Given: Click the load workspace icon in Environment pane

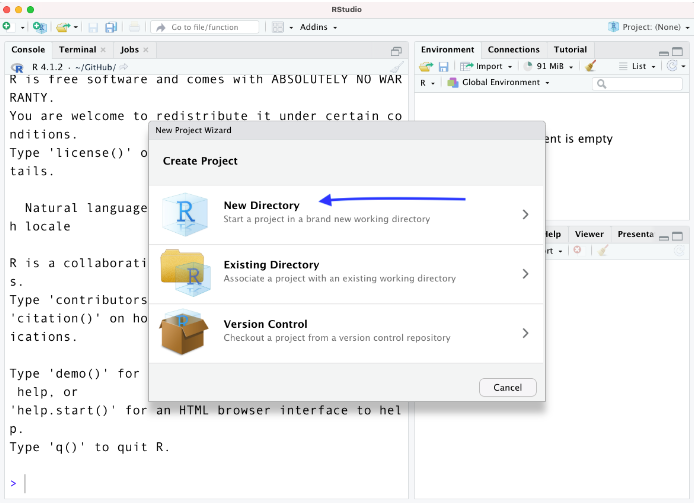Looking at the screenshot, I should pos(426,66).
